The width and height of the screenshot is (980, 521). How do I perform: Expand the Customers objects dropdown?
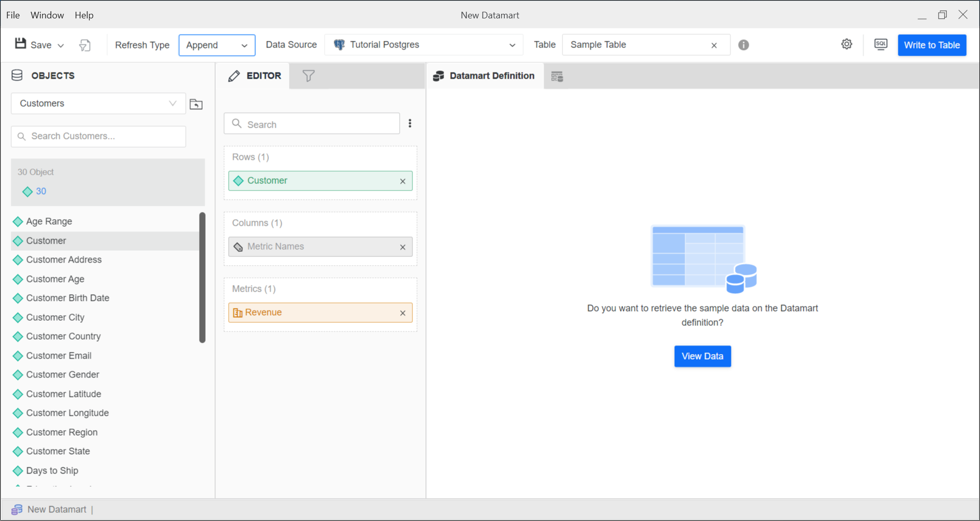click(98, 104)
